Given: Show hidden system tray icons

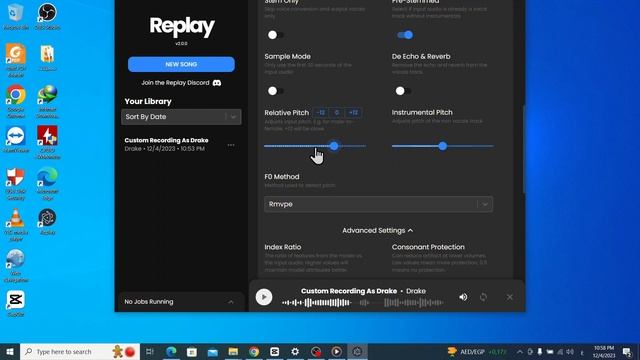Looking at the screenshot, I should tap(520, 351).
